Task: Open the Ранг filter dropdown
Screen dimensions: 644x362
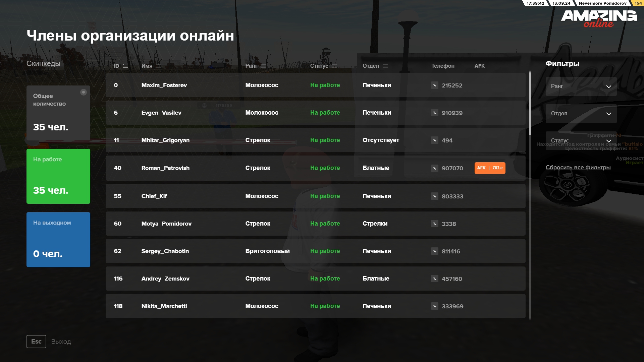Action: point(581,86)
